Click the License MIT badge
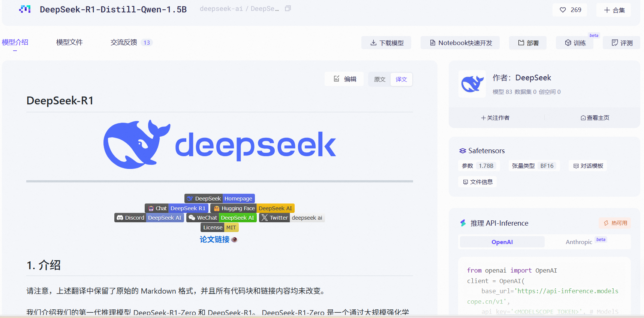Screen dimensions: 644x318 (x=220, y=227)
